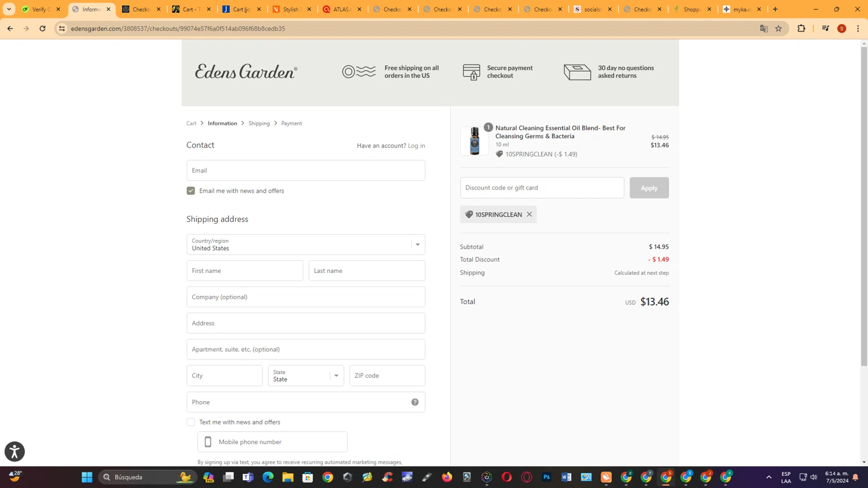Click the ESP LAA language indicator
868x488 pixels.
pyautogui.click(x=786, y=477)
